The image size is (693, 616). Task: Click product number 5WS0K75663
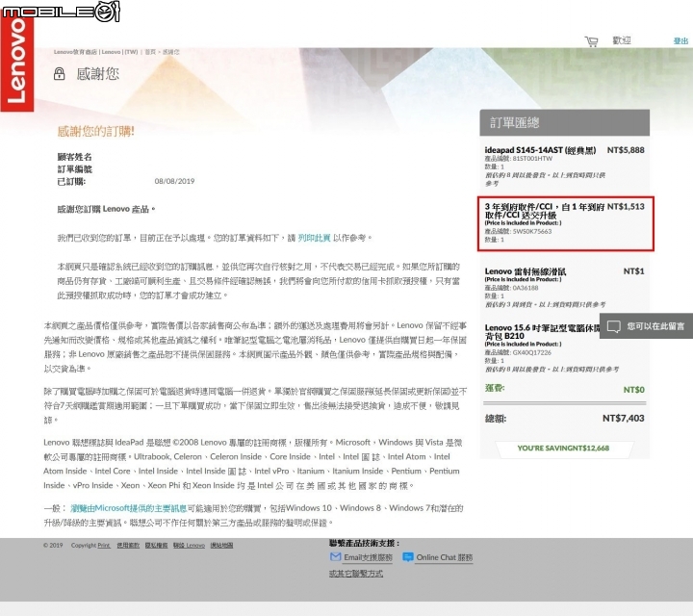(x=532, y=231)
